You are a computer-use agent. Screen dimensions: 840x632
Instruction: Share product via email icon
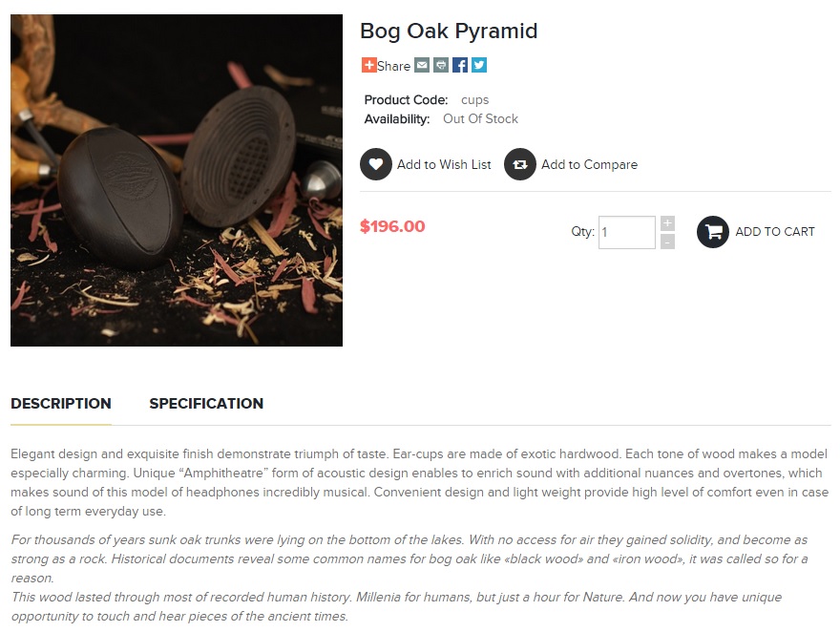422,65
